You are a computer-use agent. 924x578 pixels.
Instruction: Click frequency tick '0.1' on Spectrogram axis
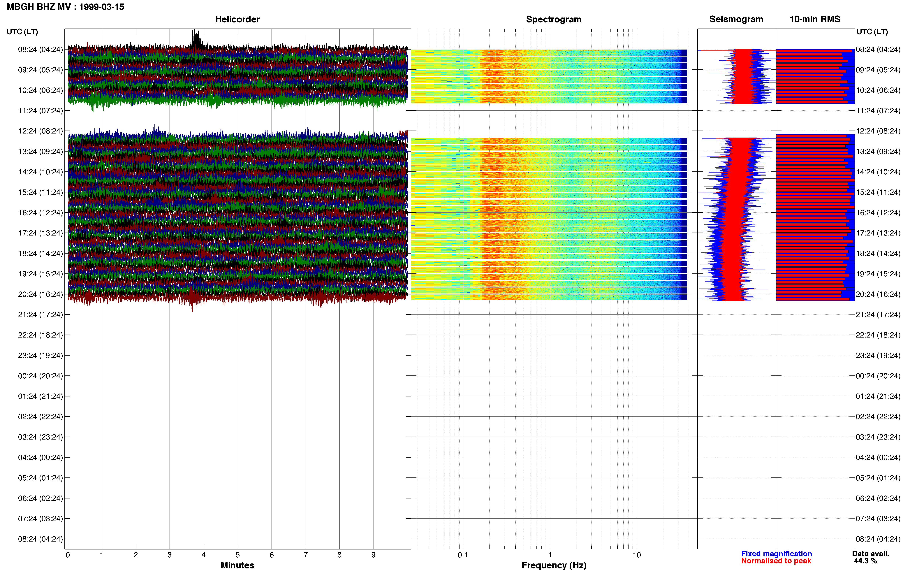tap(463, 555)
